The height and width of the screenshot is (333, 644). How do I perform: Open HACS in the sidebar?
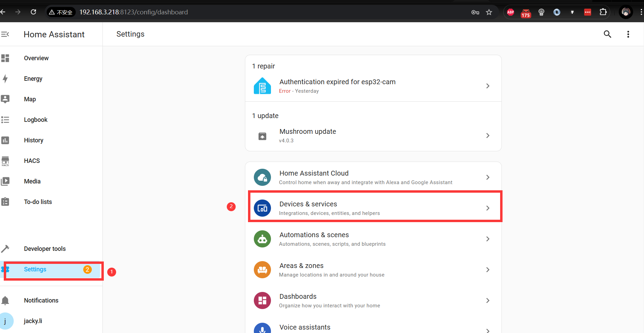[x=51, y=161]
